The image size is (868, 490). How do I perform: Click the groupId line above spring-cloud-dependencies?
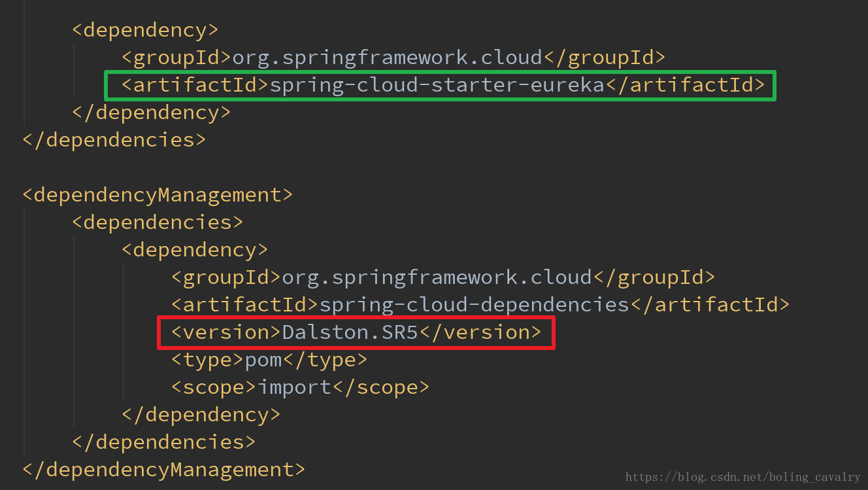(x=442, y=277)
